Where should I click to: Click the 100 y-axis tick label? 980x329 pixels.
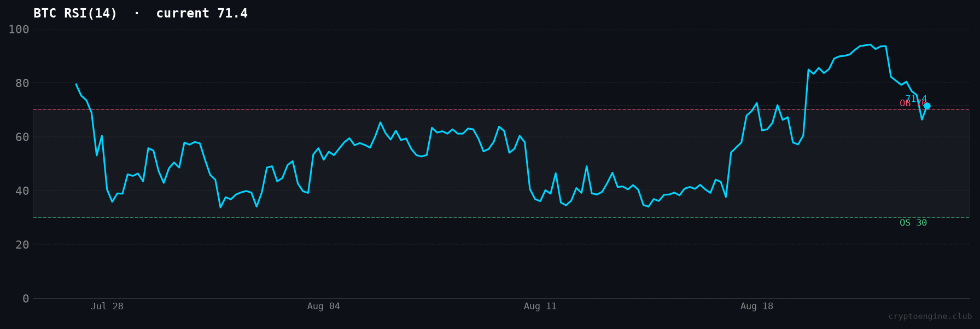coord(19,29)
